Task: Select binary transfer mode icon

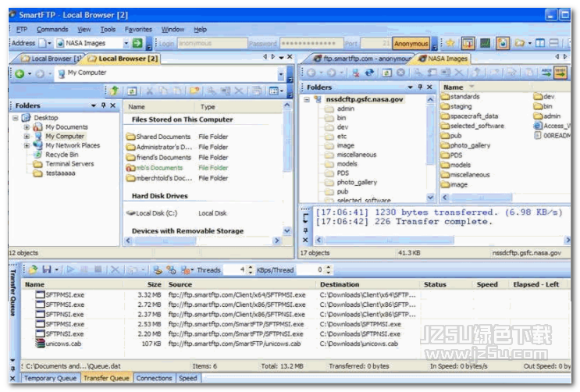Action: click(560, 73)
